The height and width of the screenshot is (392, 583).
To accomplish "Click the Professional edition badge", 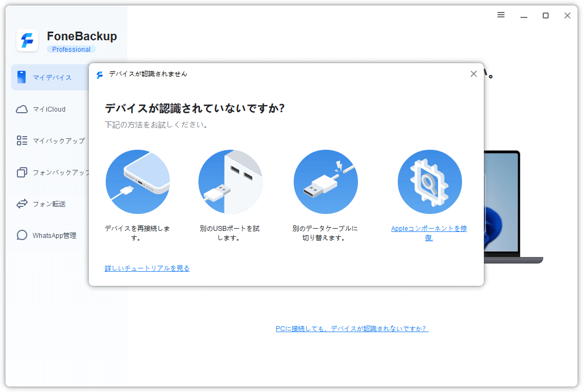I will point(71,50).
